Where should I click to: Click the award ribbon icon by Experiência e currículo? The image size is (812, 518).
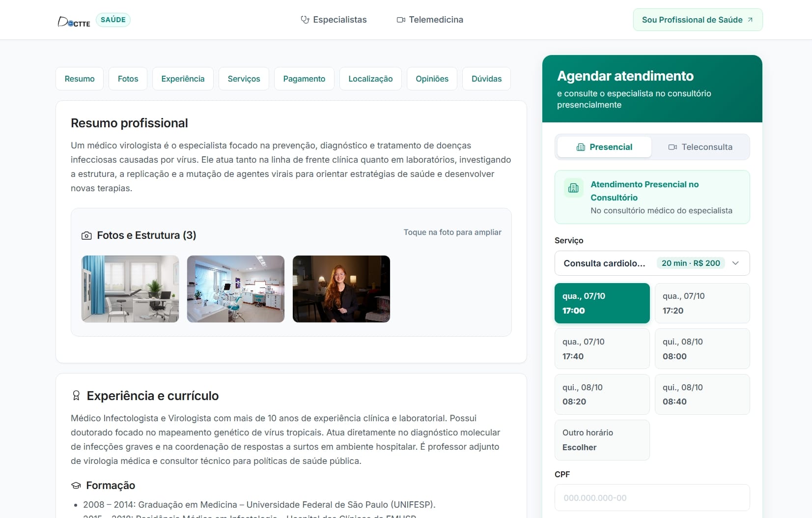click(x=76, y=396)
